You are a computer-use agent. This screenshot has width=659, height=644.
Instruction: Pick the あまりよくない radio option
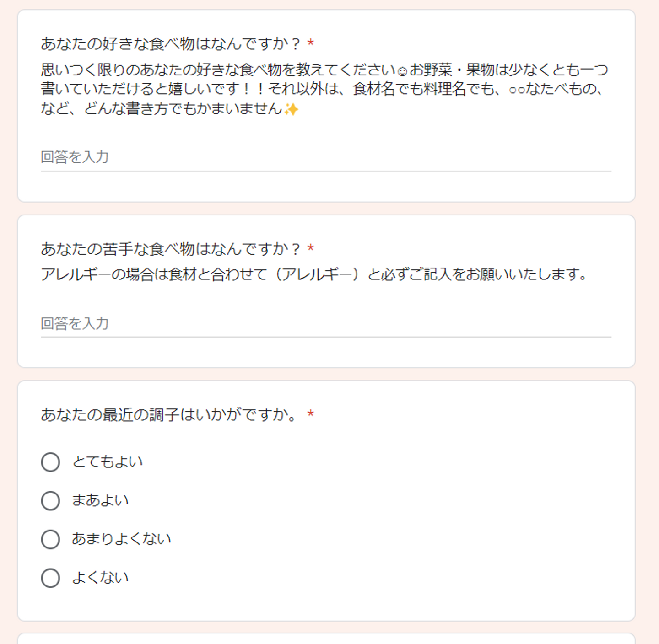50,539
